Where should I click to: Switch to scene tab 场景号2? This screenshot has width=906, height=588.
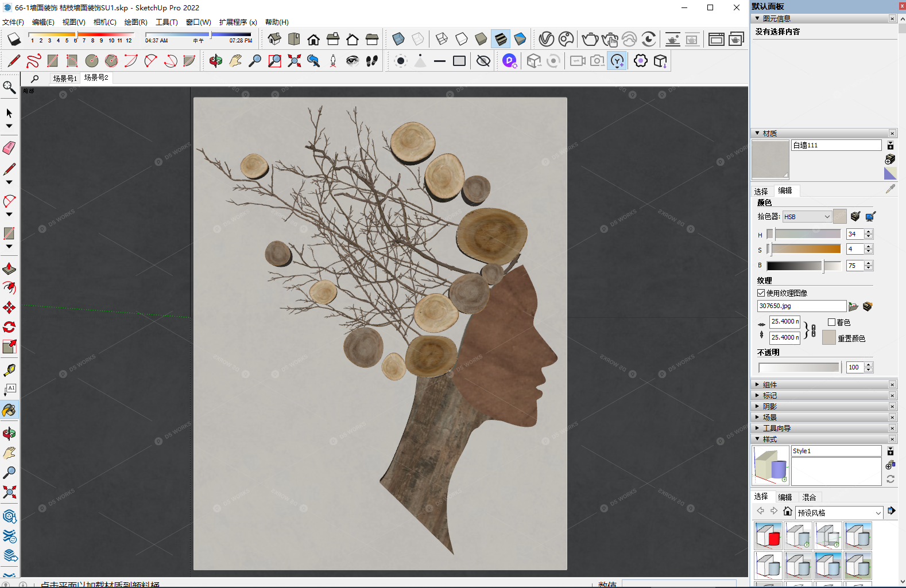[x=96, y=77]
